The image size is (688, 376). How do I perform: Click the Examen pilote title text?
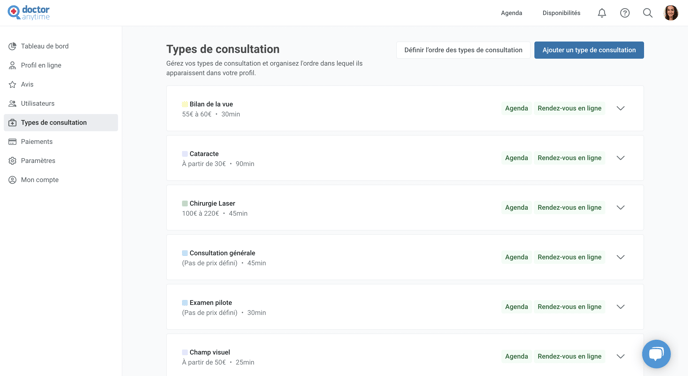[x=211, y=303]
